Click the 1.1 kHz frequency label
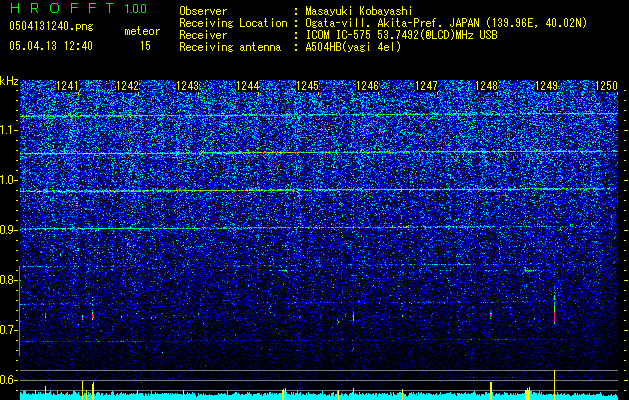629x400 pixels. (8, 130)
